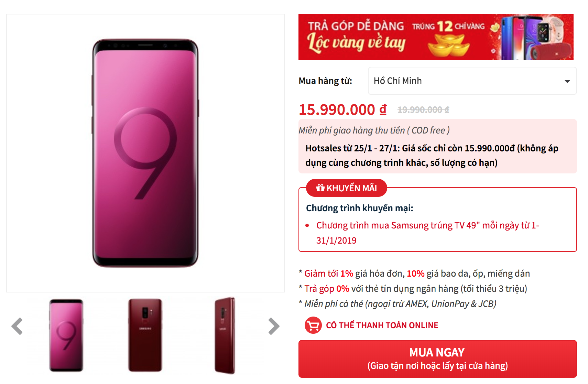
Task: Click the next thumbnail arrow
Action: [x=274, y=326]
